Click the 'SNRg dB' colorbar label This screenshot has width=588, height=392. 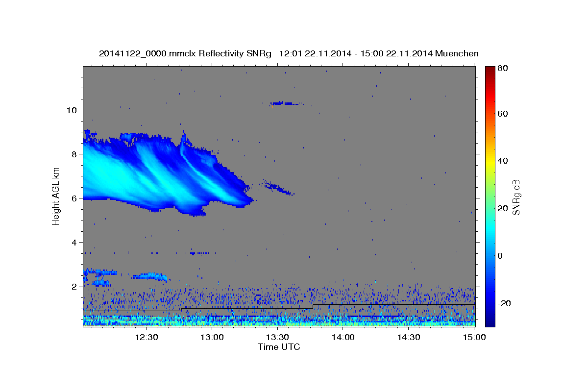(x=516, y=197)
